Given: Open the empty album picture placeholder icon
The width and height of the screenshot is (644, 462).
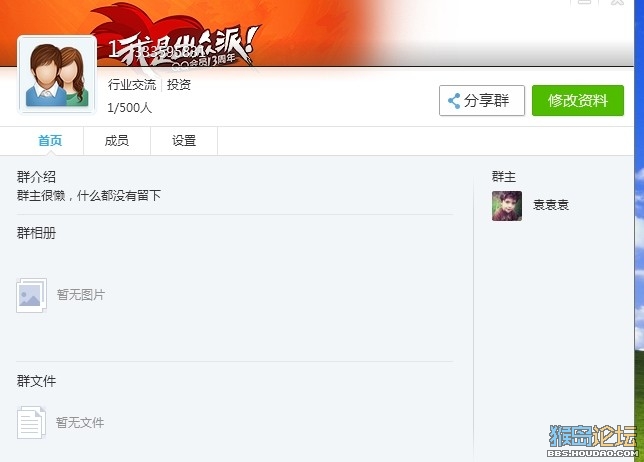Looking at the screenshot, I should [32, 295].
